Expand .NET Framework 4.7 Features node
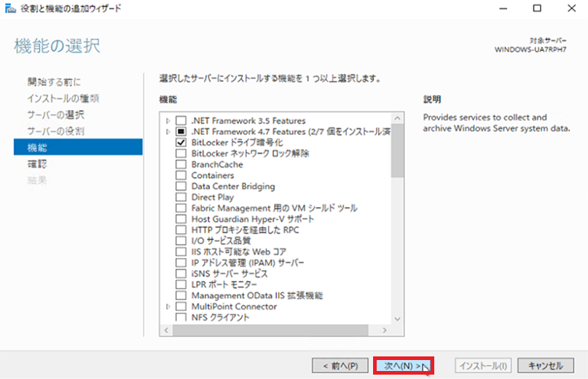The height and width of the screenshot is (379, 588). point(168,131)
